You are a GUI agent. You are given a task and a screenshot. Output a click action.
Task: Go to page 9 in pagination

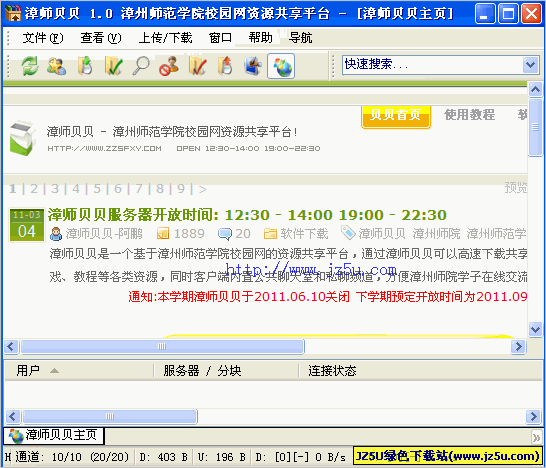coord(181,189)
